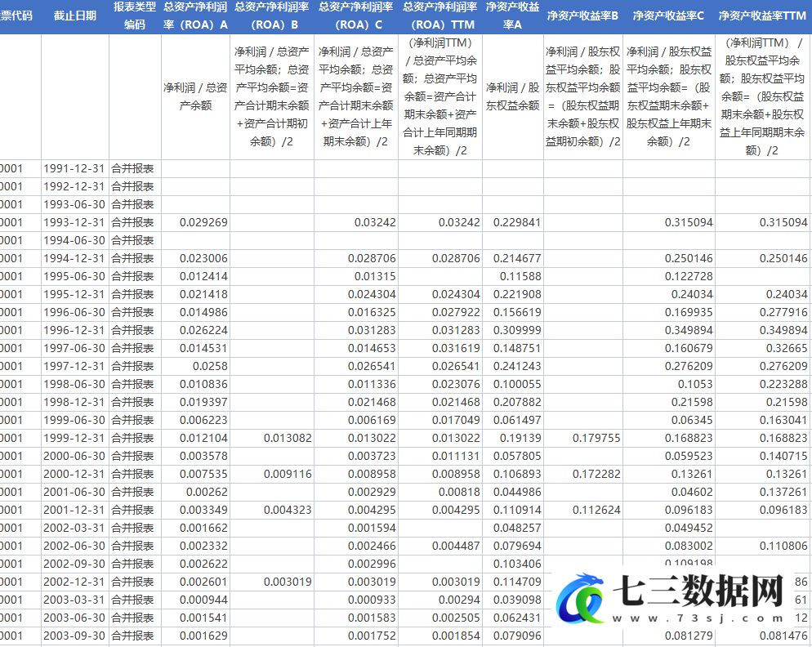Select the cell with value 0.179755
The height and width of the screenshot is (647, 812).
(583, 438)
